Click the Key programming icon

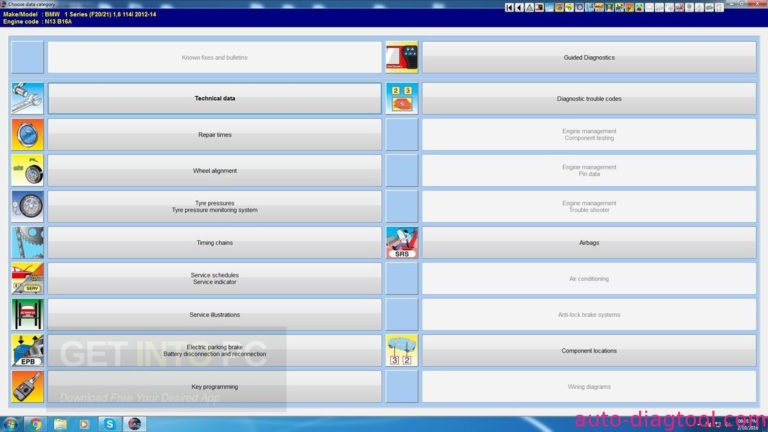point(27,387)
